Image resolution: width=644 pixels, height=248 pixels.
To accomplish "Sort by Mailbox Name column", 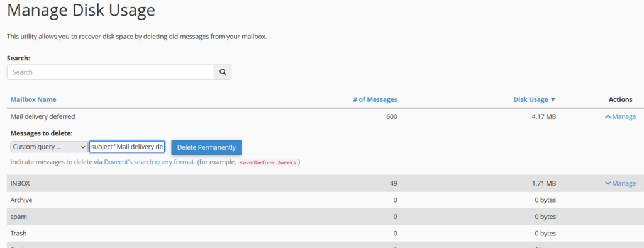I will 33,99.
